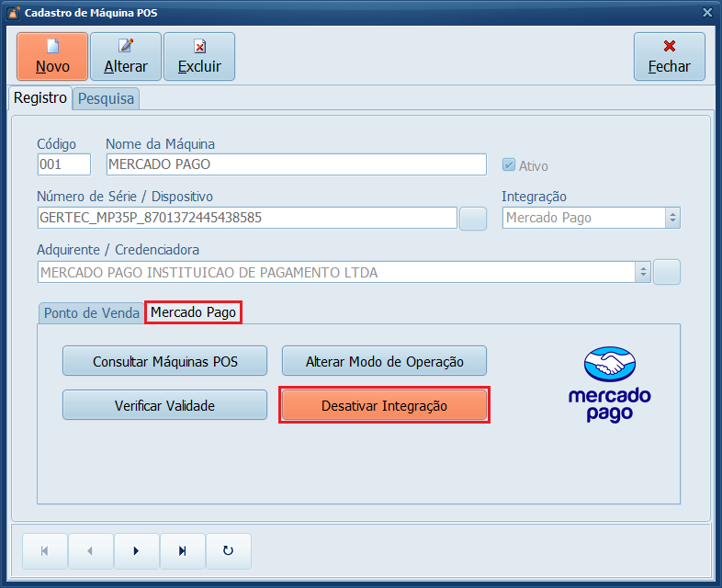Toggle the Ativo checkbox
Viewport: 722px width, 588px height.
[508, 165]
